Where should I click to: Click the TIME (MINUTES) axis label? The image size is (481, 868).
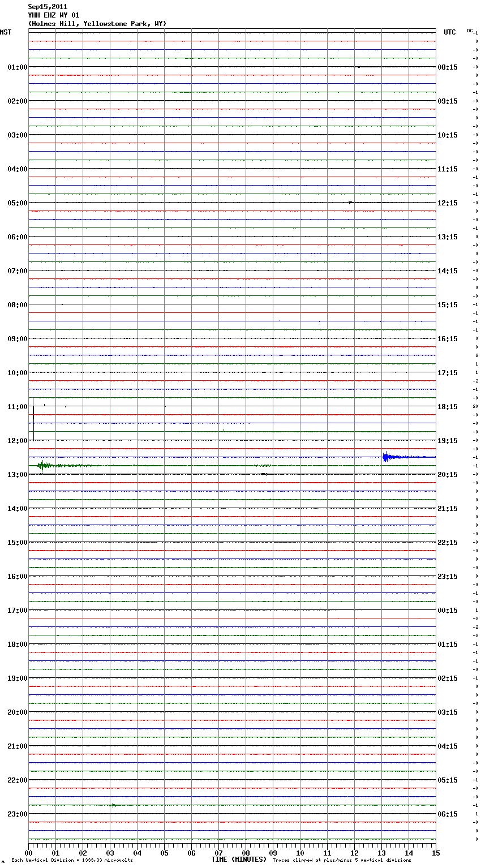tap(239, 860)
